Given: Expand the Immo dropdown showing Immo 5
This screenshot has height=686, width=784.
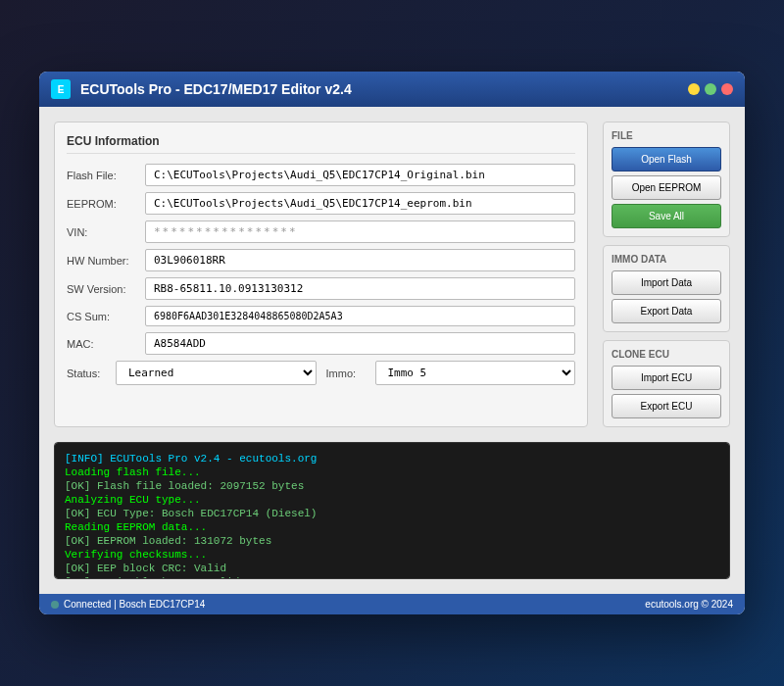Looking at the screenshot, I should coord(474,373).
